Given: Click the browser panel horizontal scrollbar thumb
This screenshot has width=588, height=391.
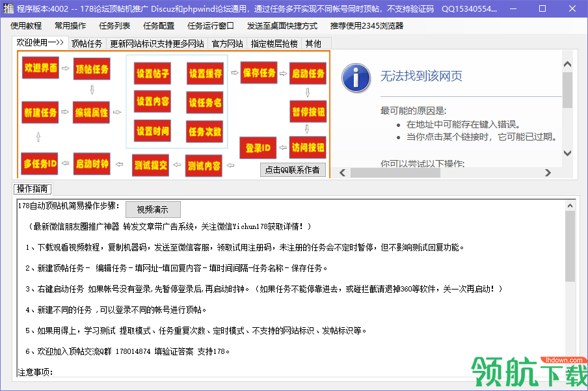Looking at the screenshot, I should click(395, 172).
